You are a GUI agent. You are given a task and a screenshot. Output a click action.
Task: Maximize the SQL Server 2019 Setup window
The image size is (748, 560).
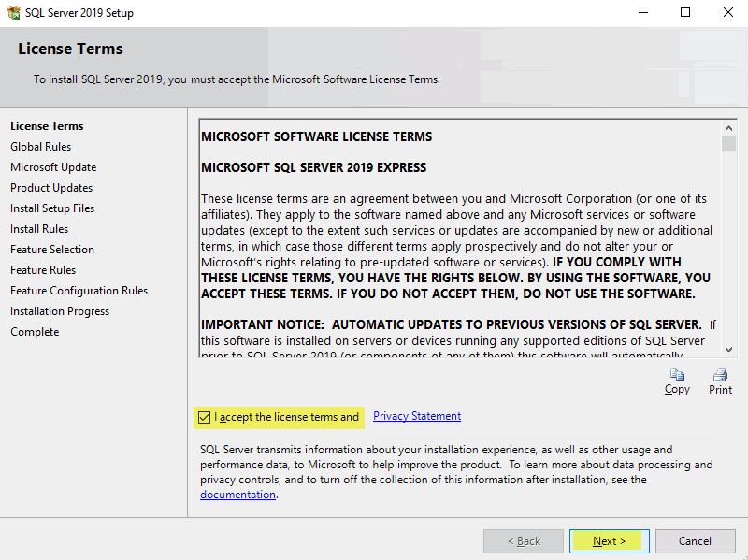685,12
